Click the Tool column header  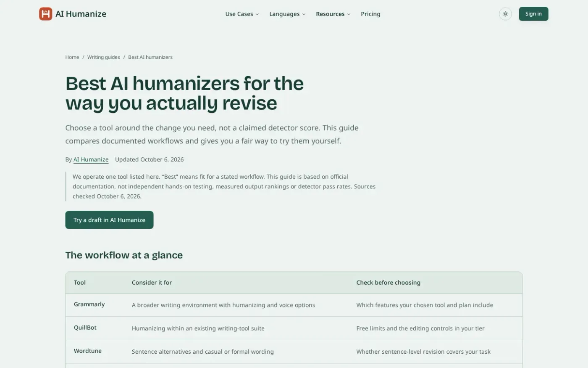(80, 283)
